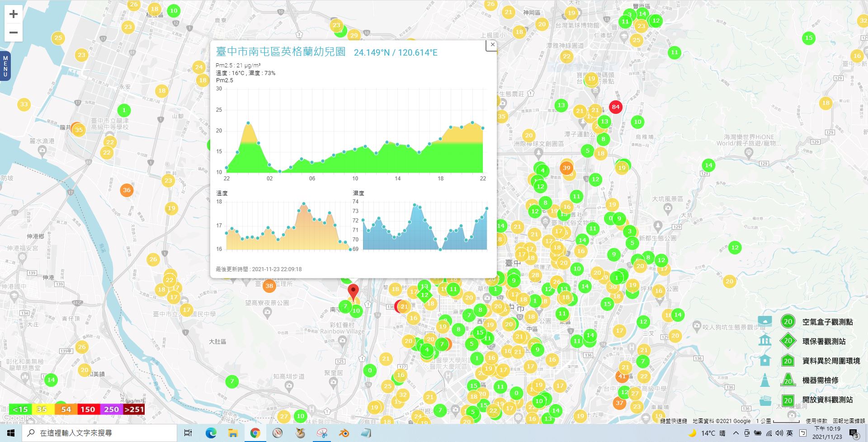Image resolution: width=868 pixels, height=442 pixels.
Task: Toggle 開放資料觀測站 layer icon
Action: point(765,400)
